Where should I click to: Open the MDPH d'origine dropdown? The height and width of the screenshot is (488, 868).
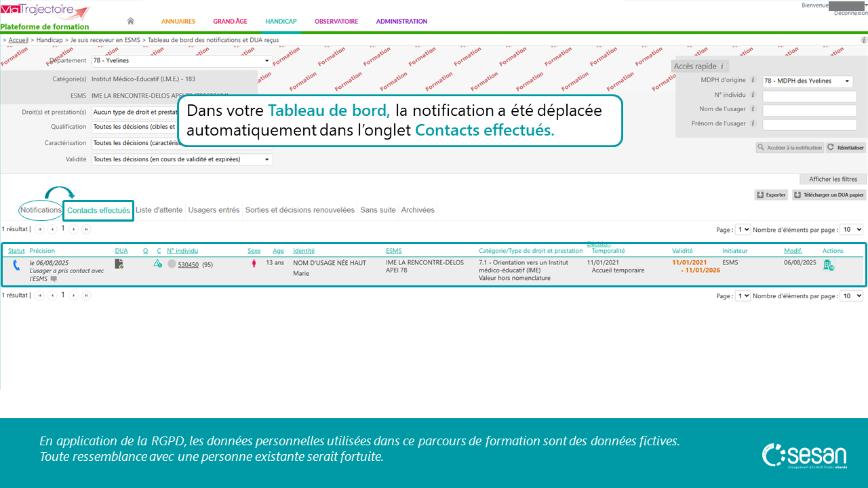point(808,81)
